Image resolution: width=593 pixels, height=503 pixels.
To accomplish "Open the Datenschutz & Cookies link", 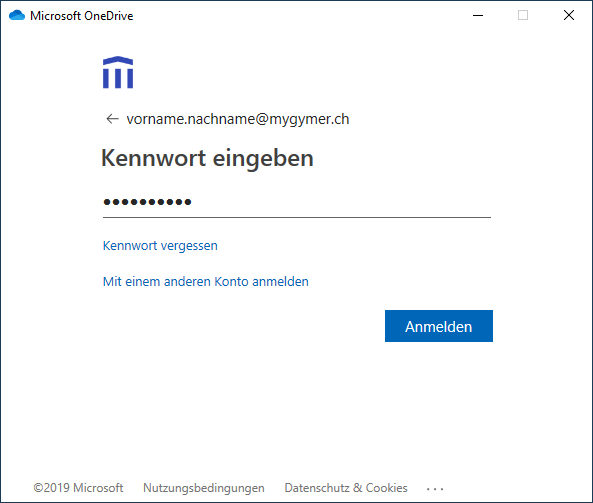I will pos(346,488).
